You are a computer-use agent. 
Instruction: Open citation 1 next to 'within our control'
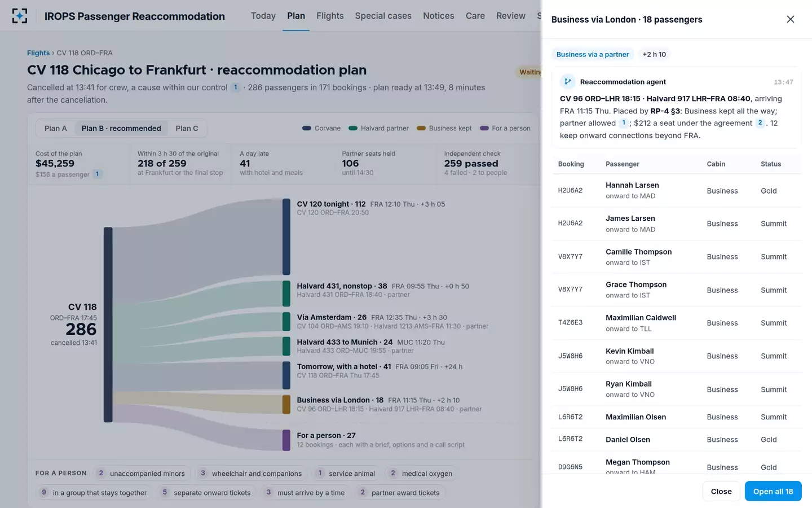pos(236,87)
